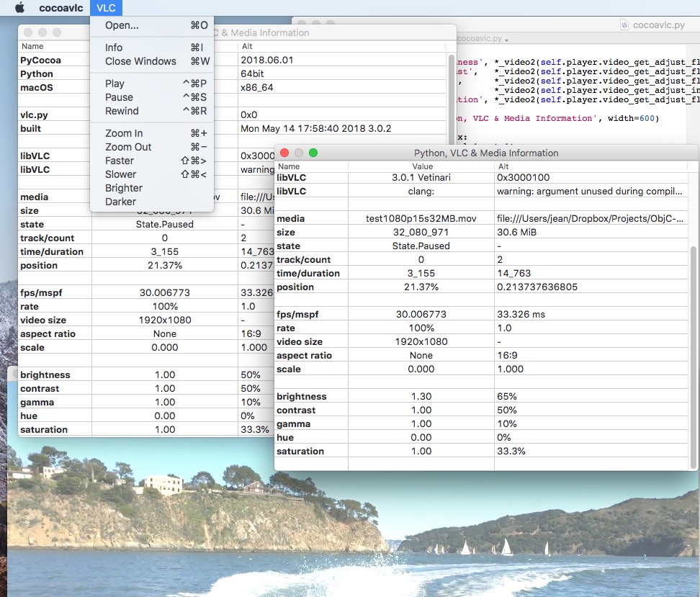This screenshot has width=700, height=597.
Task: Zoom the info window with the green button
Action: pos(313,153)
